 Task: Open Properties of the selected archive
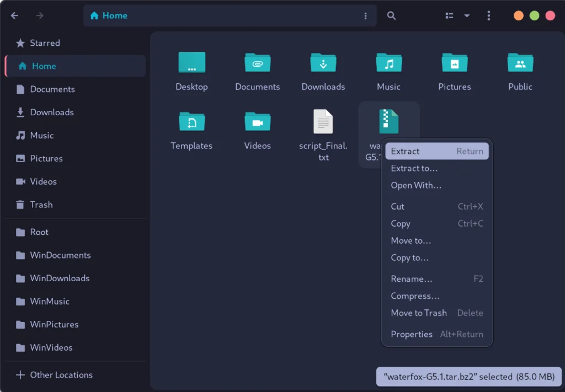pos(412,334)
